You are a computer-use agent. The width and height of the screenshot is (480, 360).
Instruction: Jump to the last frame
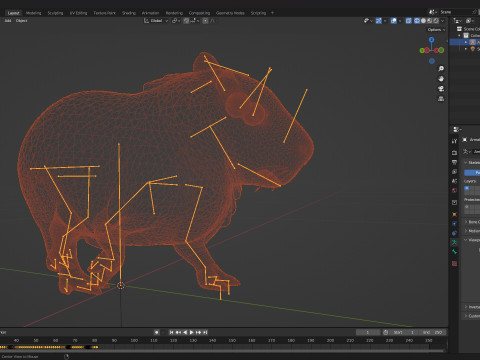point(205,332)
